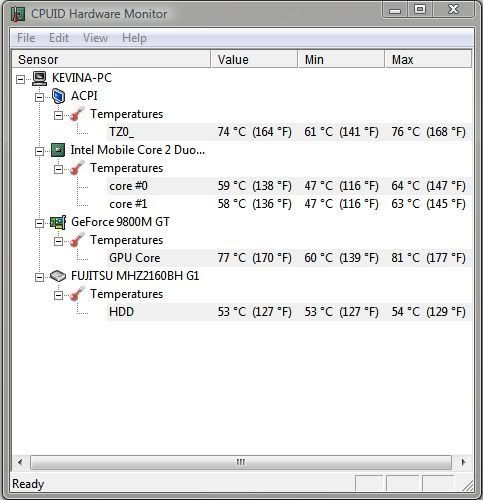
Task: Click thermometer icon under ACPI Temperatures
Action: [x=77, y=114]
